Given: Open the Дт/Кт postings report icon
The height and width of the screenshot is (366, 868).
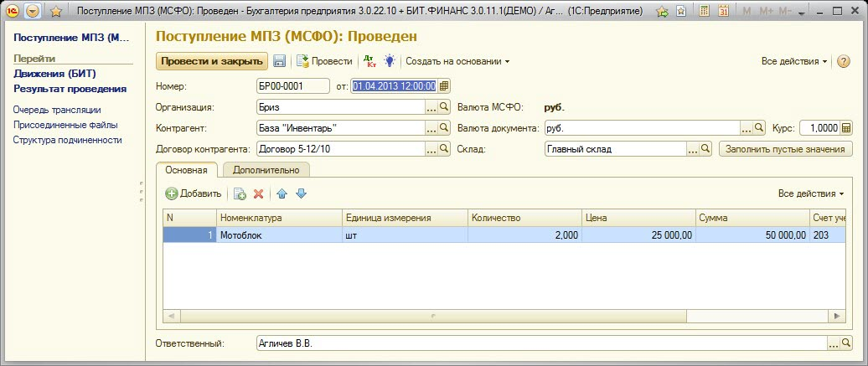Looking at the screenshot, I should (369, 61).
